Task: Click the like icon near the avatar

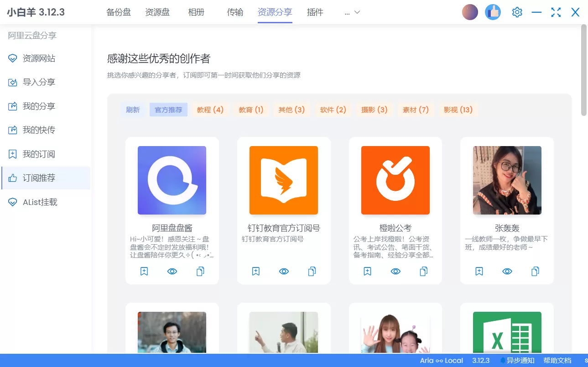Action: pos(493,12)
